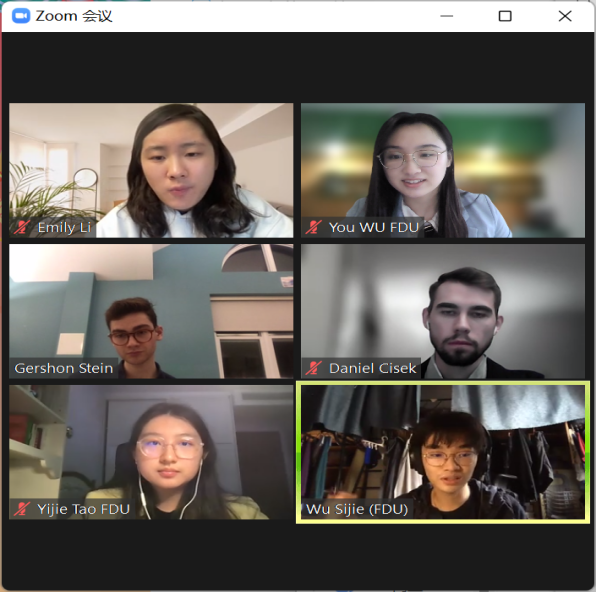The image size is (596, 592).
Task: Click Emily Li's muted microphone icon
Action: (x=22, y=227)
